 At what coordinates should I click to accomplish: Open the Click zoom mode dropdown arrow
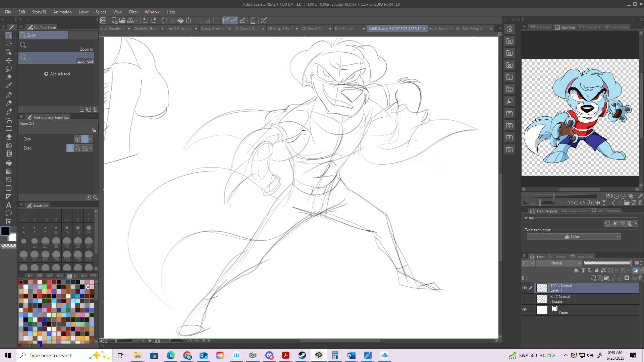(x=91, y=139)
